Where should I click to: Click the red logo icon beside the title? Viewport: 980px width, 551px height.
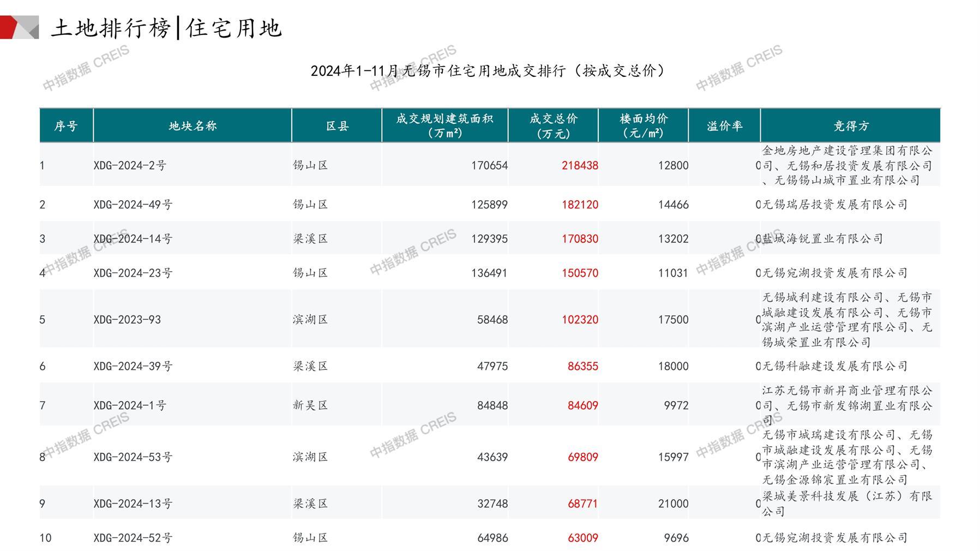19,27
